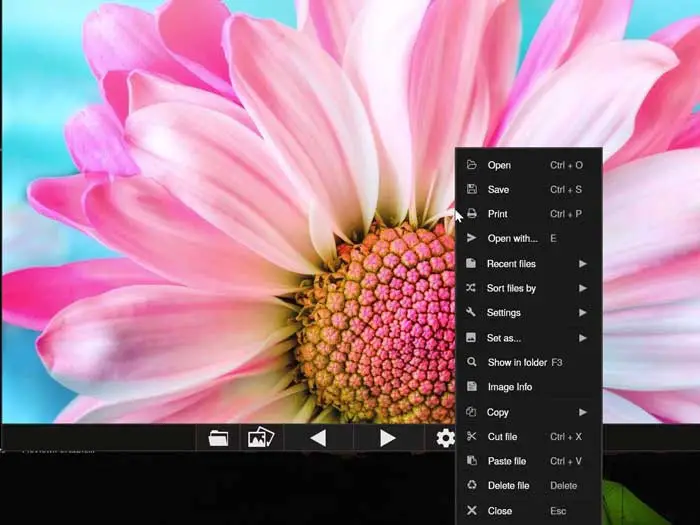Expand the Set as... submenu arrow
This screenshot has height=525, width=700.
click(583, 338)
